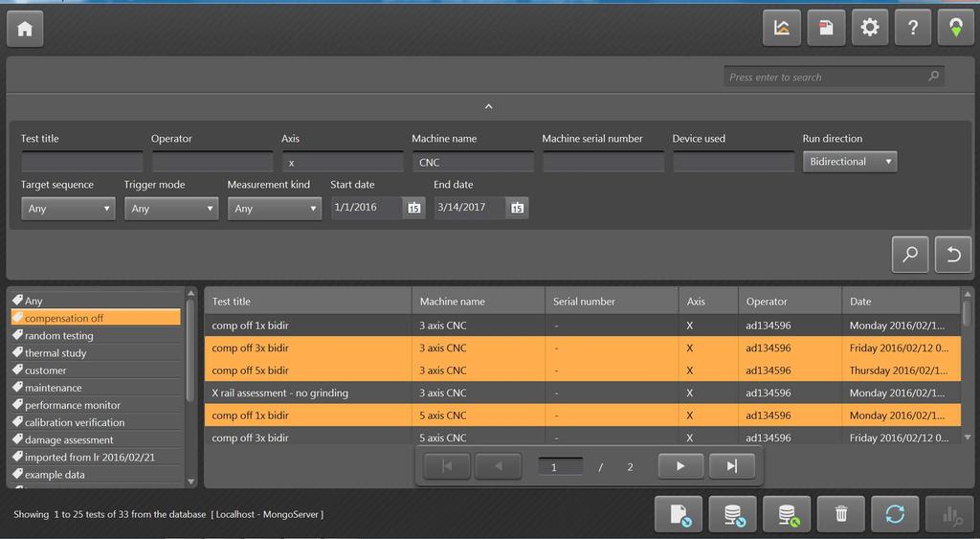The width and height of the screenshot is (980, 539).
Task: Open Target sequence dropdown
Action: click(68, 209)
